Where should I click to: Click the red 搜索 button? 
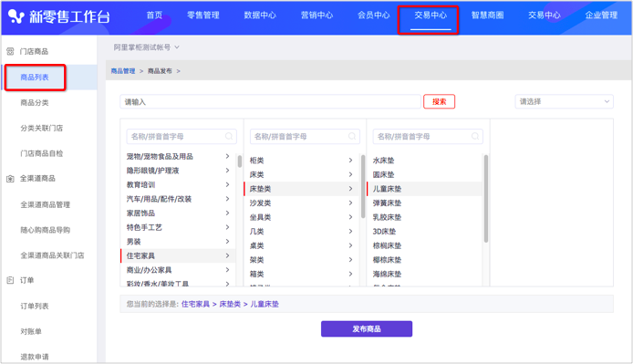(440, 101)
